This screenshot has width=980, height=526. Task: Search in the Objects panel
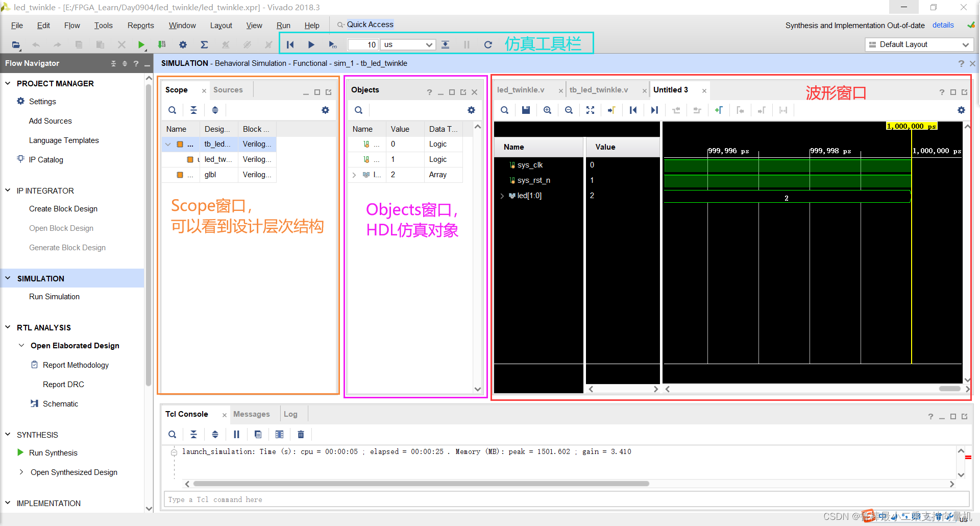359,110
